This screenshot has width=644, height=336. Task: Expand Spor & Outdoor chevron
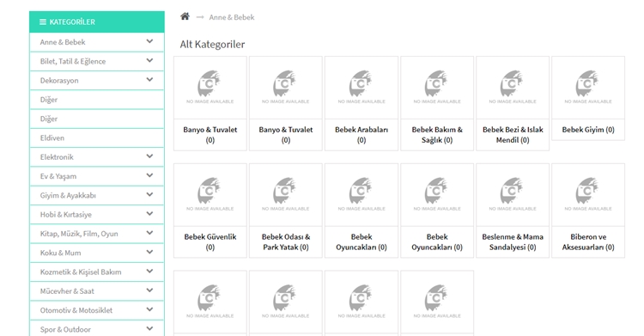(149, 329)
